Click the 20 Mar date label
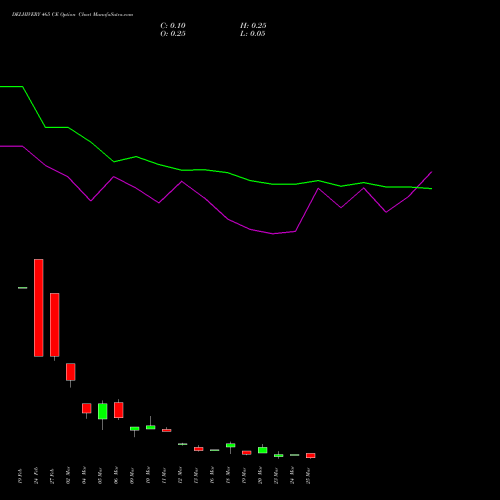This screenshot has height=500, width=500. 260,476
